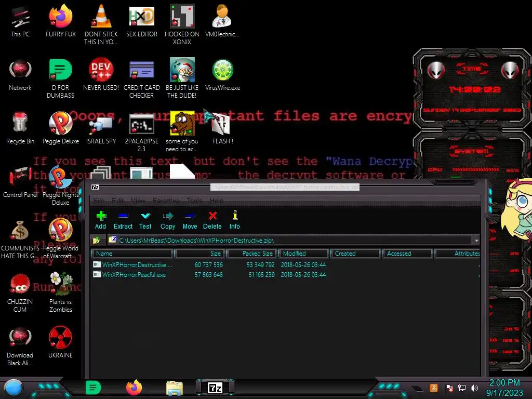
Task: Select the Recycle Bin desktop icon
Action: (20, 128)
